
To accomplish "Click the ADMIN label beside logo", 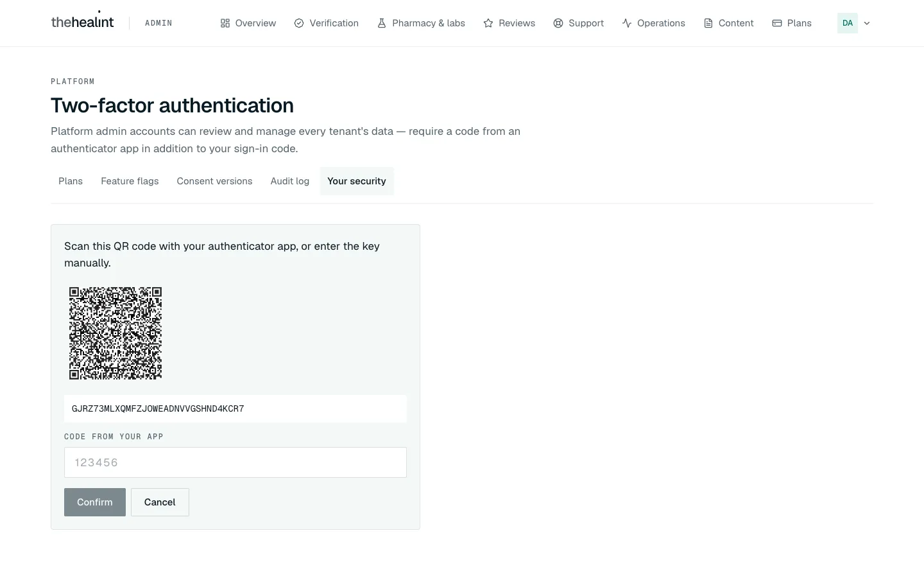I will tap(158, 23).
